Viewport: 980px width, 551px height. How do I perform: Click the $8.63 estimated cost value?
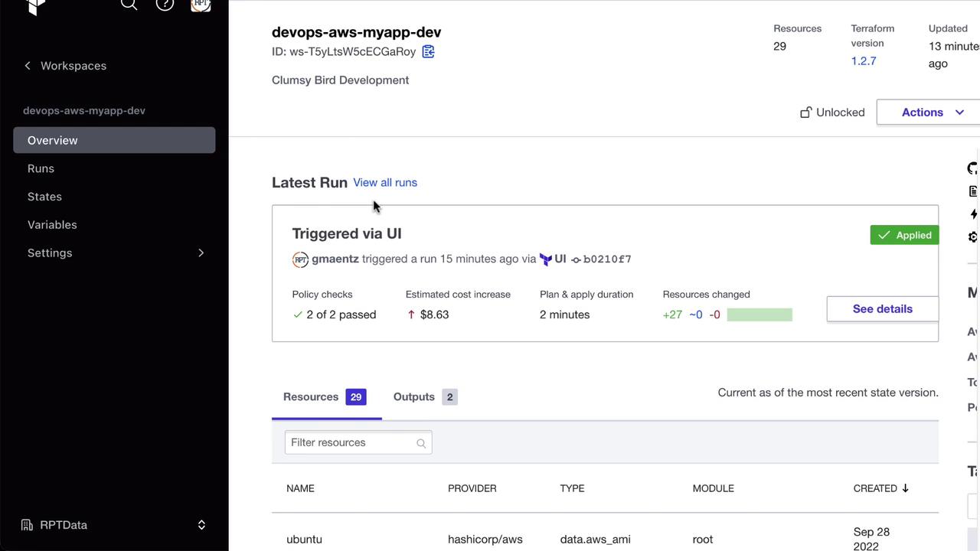pos(435,315)
